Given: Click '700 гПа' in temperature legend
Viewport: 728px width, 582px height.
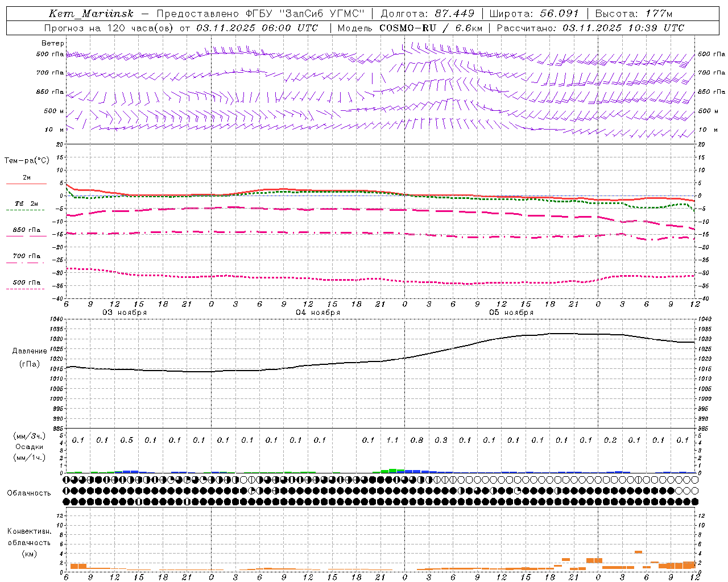Looking at the screenshot, I should 27,256.
